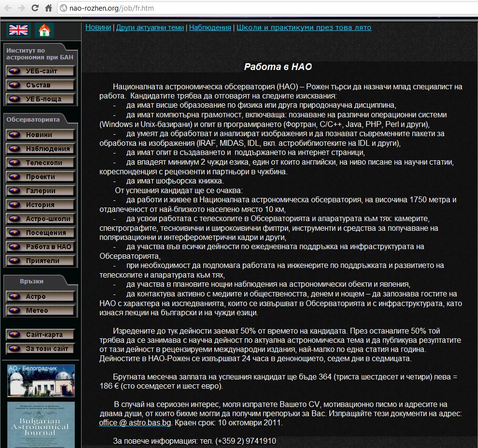Select Телескопи in the sidebar menu
Screen dimensions: 478x448
click(x=41, y=163)
